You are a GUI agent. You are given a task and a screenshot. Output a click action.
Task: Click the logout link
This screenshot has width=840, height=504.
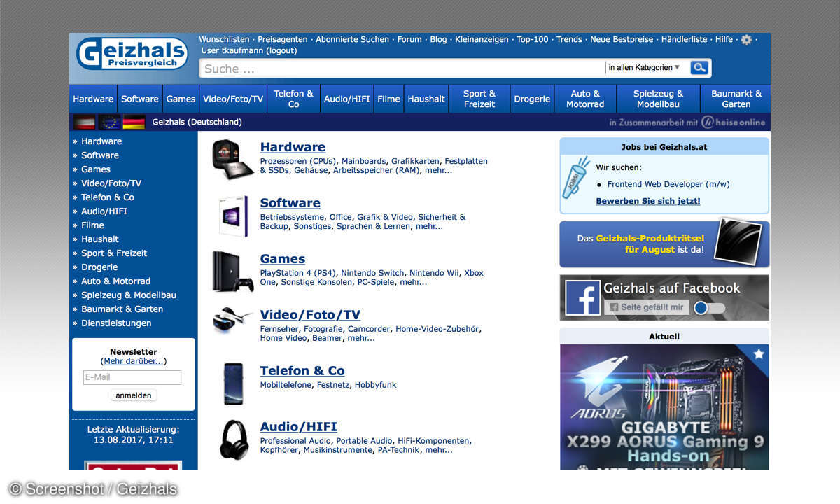pos(281,51)
